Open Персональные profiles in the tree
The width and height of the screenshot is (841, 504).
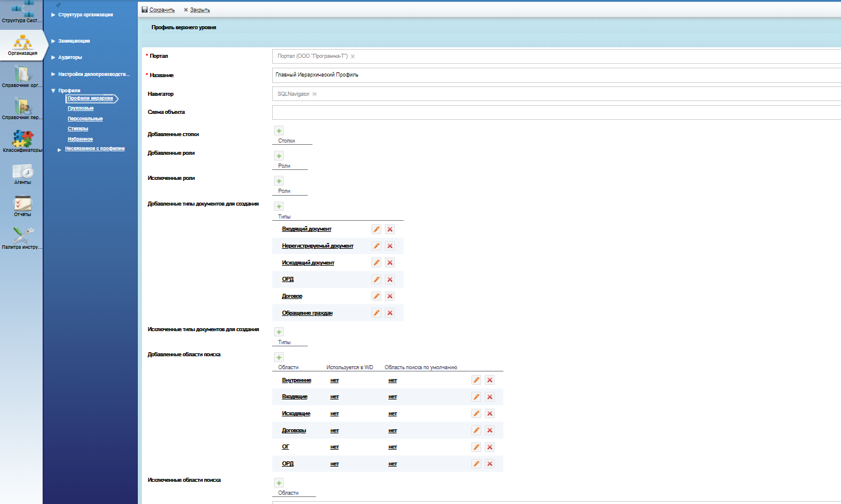[x=85, y=119]
